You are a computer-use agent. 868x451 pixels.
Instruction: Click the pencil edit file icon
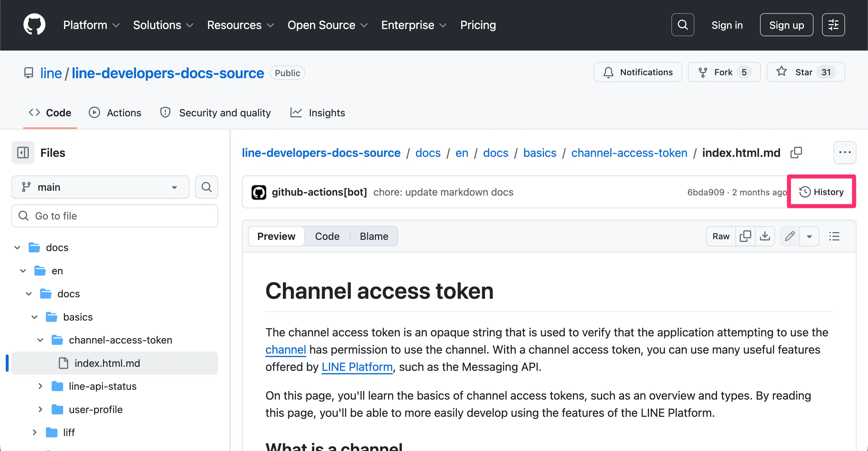790,236
